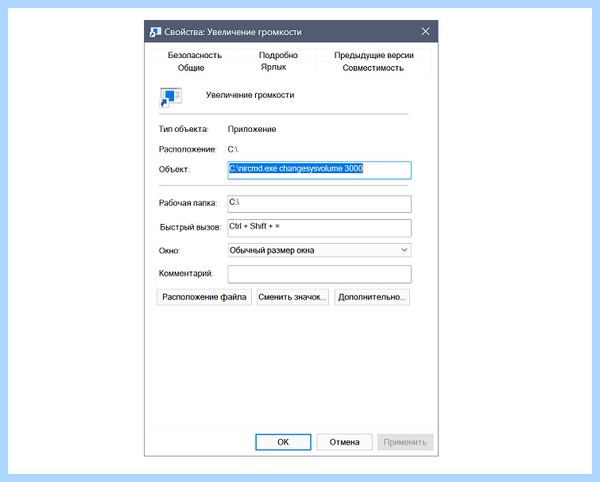
Task: Click the Применить button
Action: tap(405, 442)
